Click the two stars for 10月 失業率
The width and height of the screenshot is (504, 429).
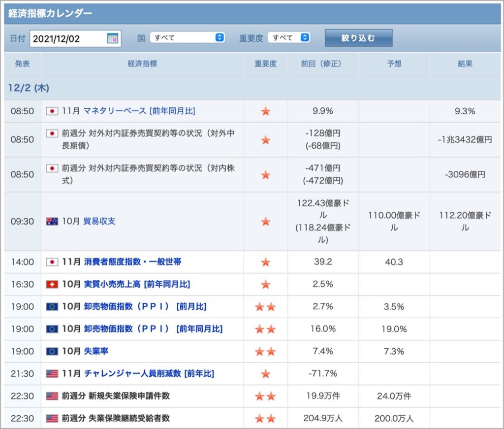point(265,352)
